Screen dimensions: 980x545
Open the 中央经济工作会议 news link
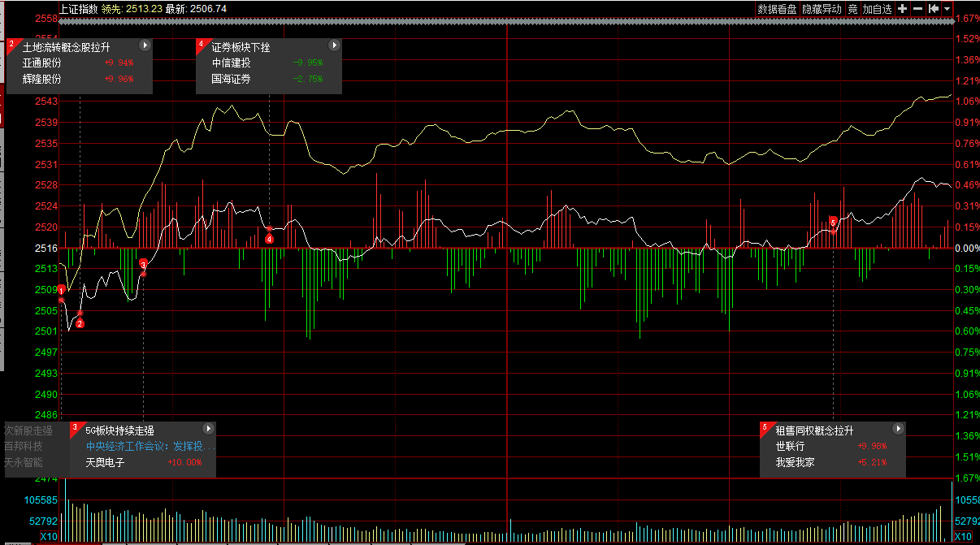click(x=150, y=446)
